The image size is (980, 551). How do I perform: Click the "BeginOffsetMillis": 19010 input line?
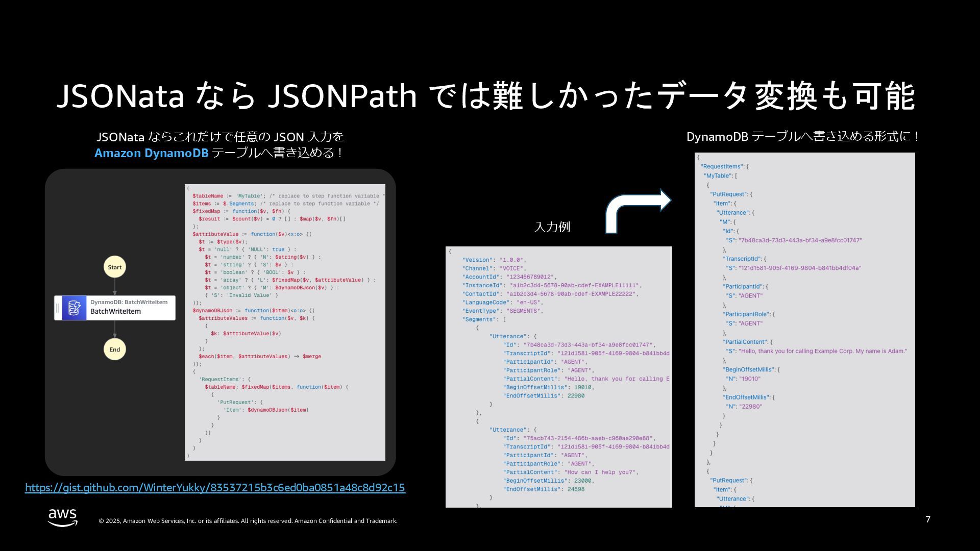pyautogui.click(x=549, y=388)
